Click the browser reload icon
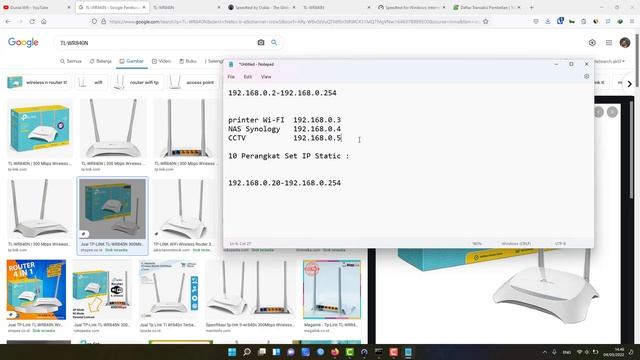640x360 pixels. [x=32, y=21]
